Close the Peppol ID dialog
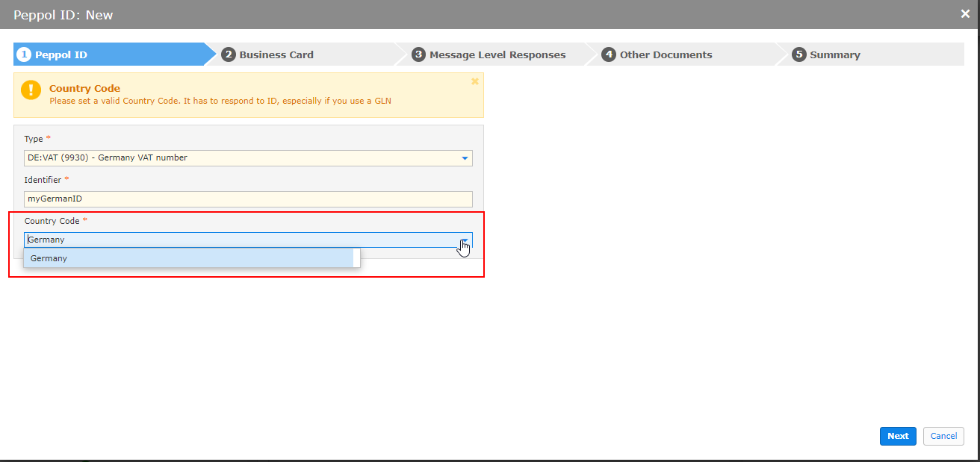 point(965,13)
